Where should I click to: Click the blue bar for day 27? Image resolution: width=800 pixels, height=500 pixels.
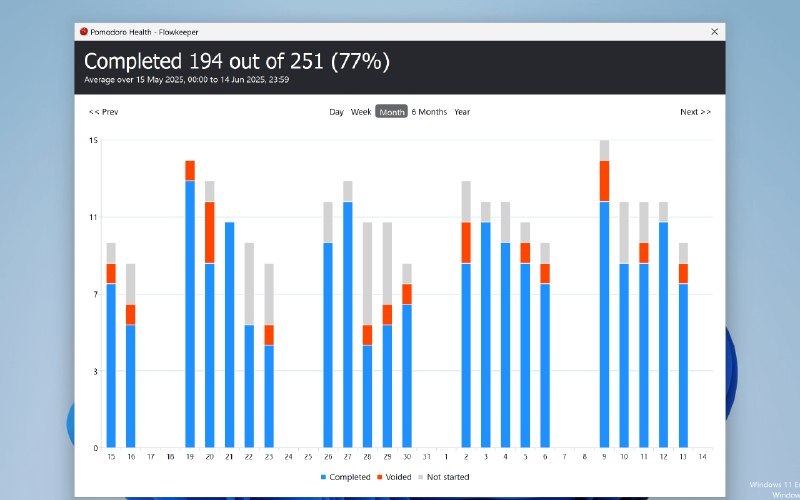click(348, 324)
